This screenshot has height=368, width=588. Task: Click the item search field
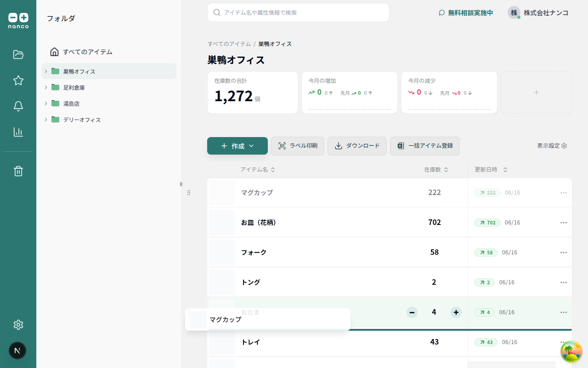click(x=299, y=12)
